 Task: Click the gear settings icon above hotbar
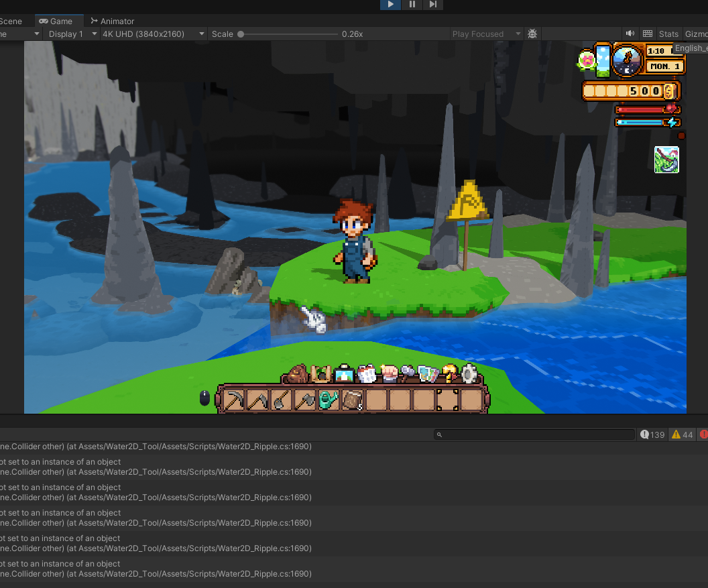(x=469, y=373)
